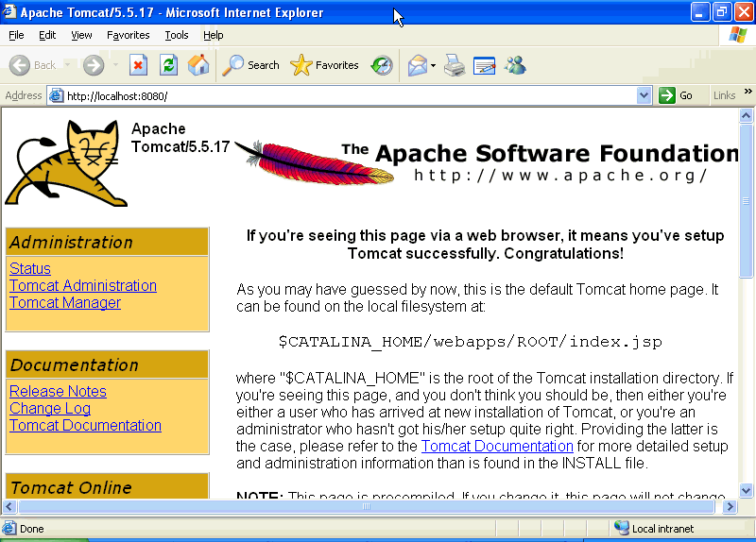Open the Mail button dropdown arrow
This screenshot has height=542, width=756.
pos(433,66)
